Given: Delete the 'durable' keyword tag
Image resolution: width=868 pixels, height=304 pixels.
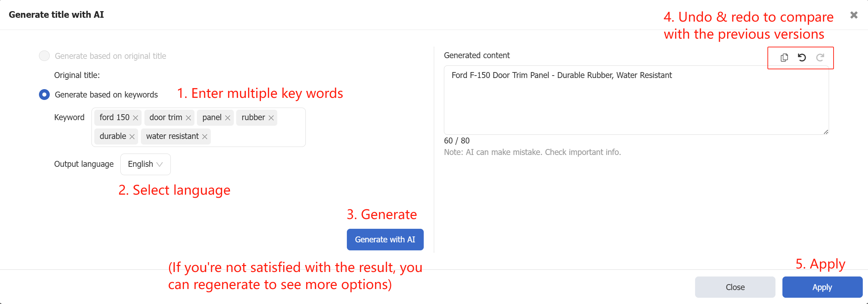Looking at the screenshot, I should [132, 137].
